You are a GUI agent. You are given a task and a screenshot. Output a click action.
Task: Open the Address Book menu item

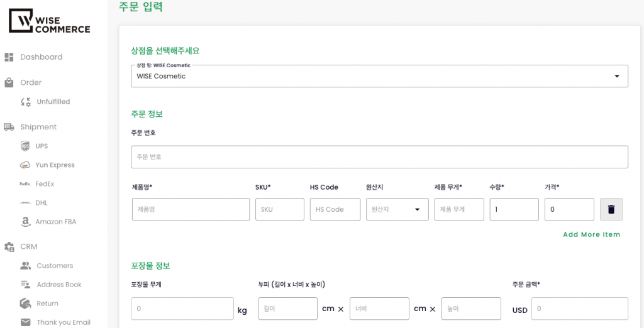(58, 285)
